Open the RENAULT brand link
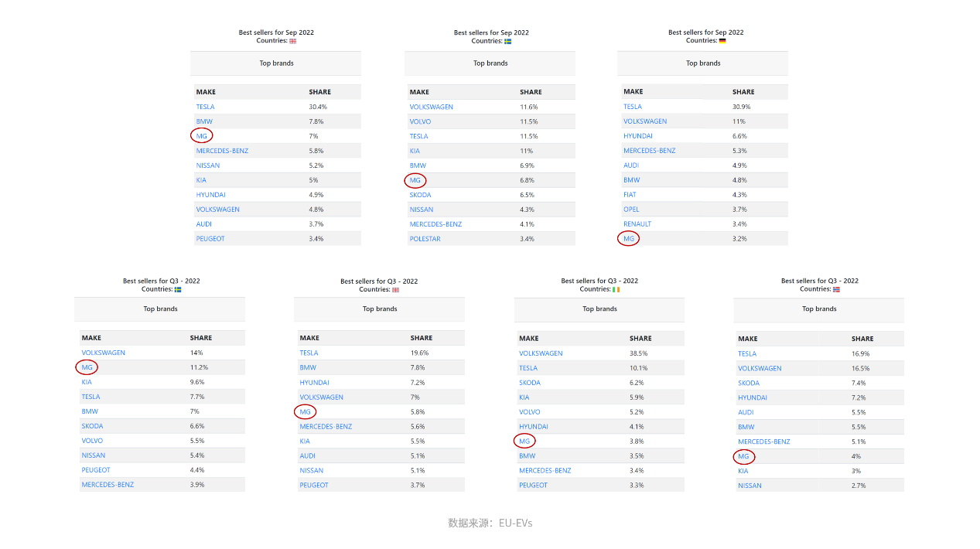980x549 pixels. (637, 224)
